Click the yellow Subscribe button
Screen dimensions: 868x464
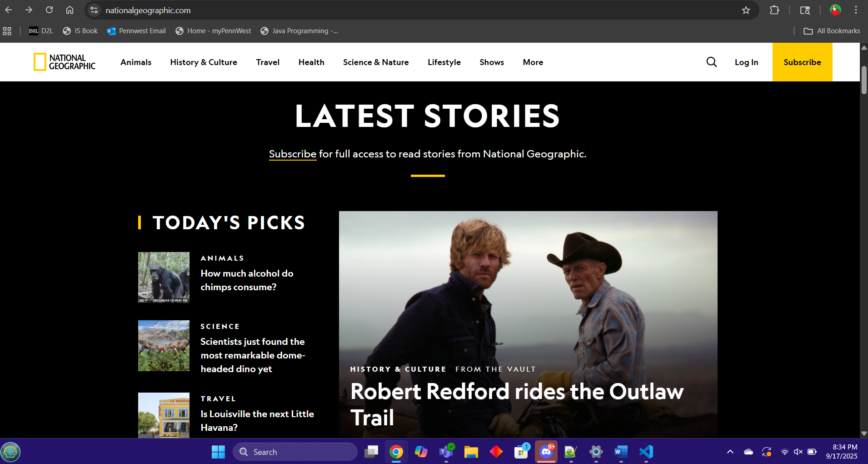pyautogui.click(x=802, y=62)
